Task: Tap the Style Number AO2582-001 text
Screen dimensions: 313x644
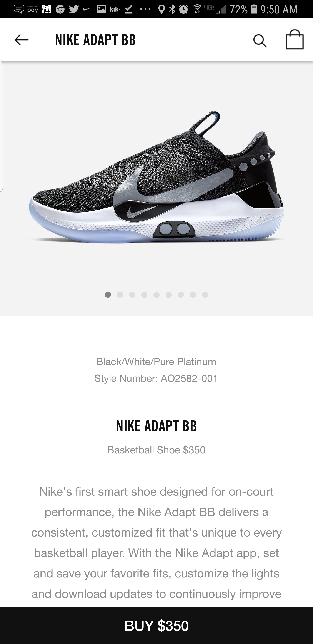Action: tap(156, 378)
